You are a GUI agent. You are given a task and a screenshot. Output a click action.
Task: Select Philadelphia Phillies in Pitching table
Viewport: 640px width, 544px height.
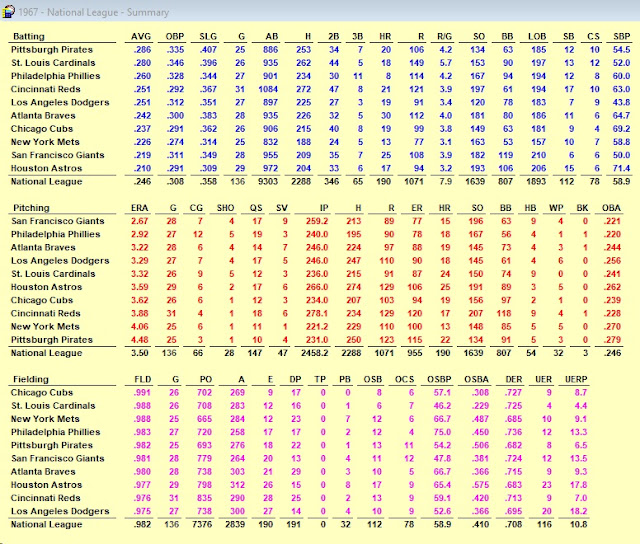click(x=56, y=234)
